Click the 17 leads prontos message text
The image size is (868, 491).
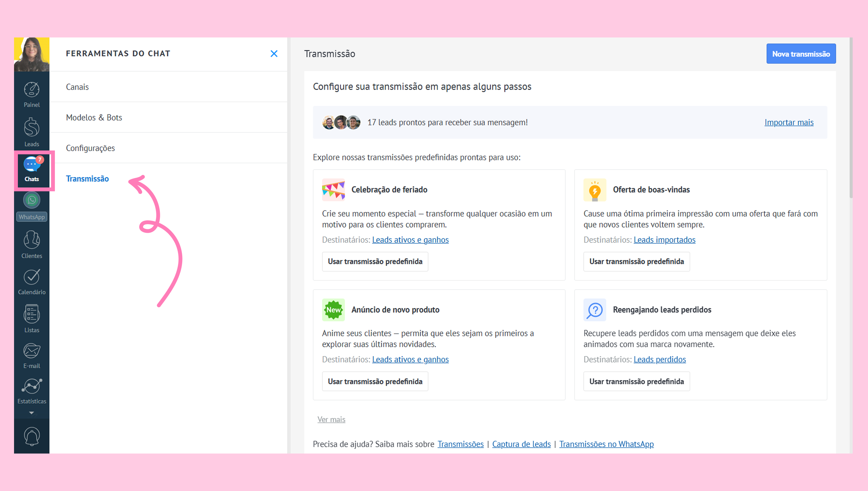[x=447, y=122]
